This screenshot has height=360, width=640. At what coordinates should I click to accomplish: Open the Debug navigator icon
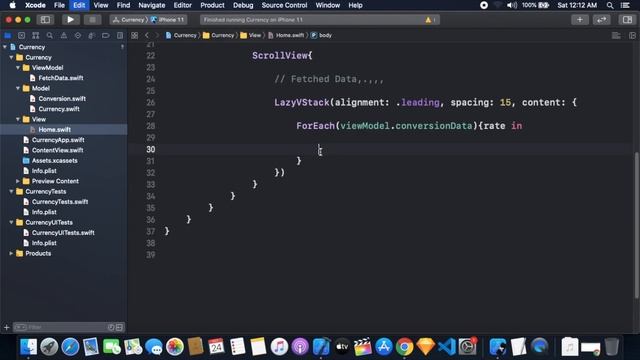pyautogui.click(x=91, y=36)
